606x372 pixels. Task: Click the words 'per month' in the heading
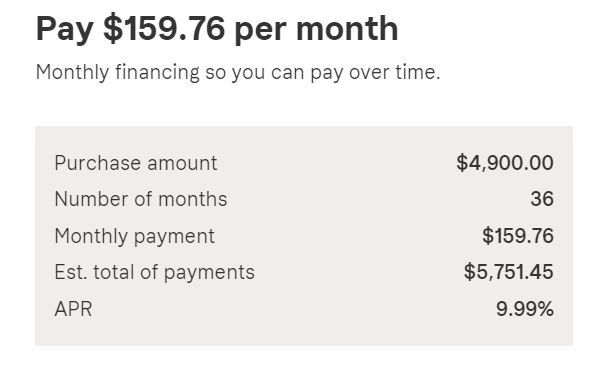317,30
